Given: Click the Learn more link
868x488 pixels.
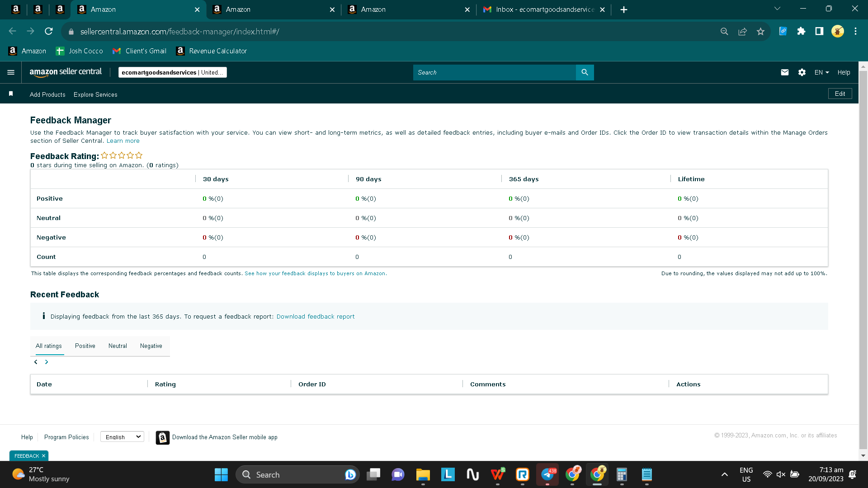Looking at the screenshot, I should pos(123,141).
